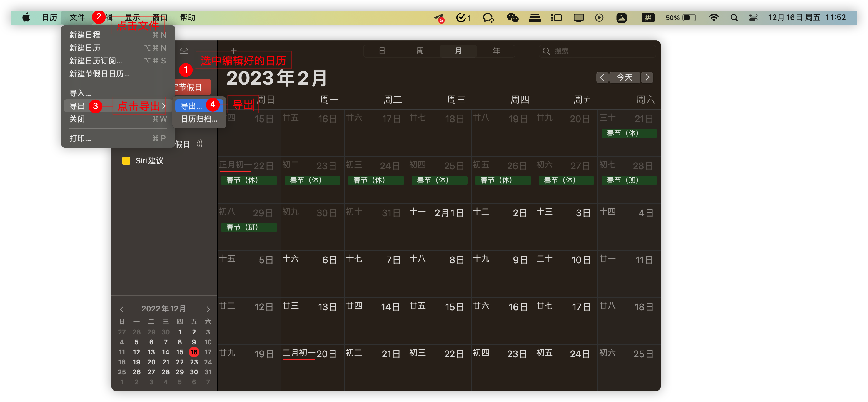Switch calendar to 周 view
Image resolution: width=868 pixels, height=402 pixels.
click(420, 51)
